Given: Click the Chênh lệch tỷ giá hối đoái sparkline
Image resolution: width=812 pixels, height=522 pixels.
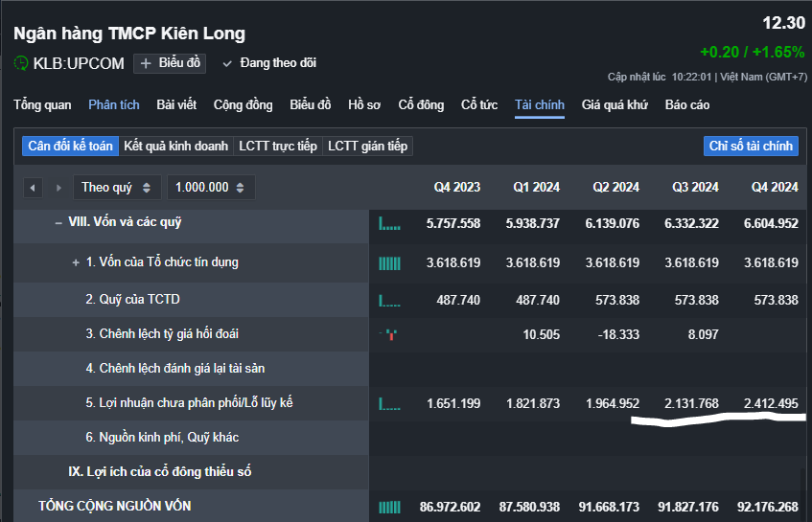Looking at the screenshot, I should click(390, 334).
